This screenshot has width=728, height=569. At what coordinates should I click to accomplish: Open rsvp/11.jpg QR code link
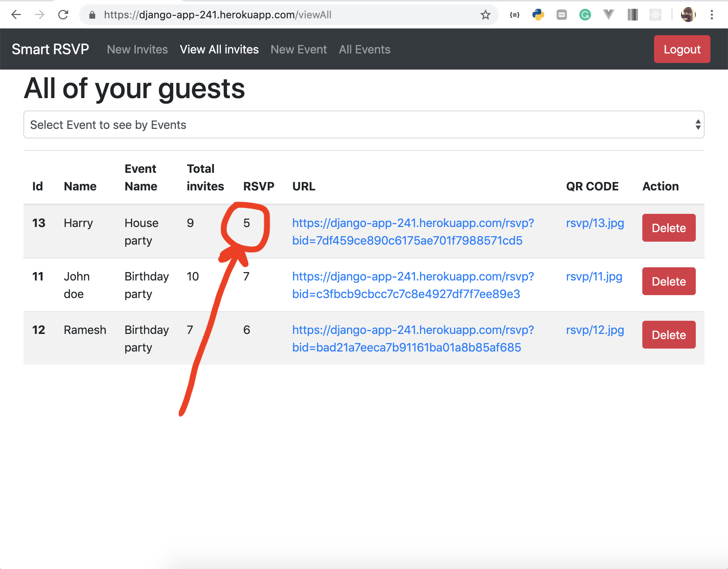tap(594, 276)
